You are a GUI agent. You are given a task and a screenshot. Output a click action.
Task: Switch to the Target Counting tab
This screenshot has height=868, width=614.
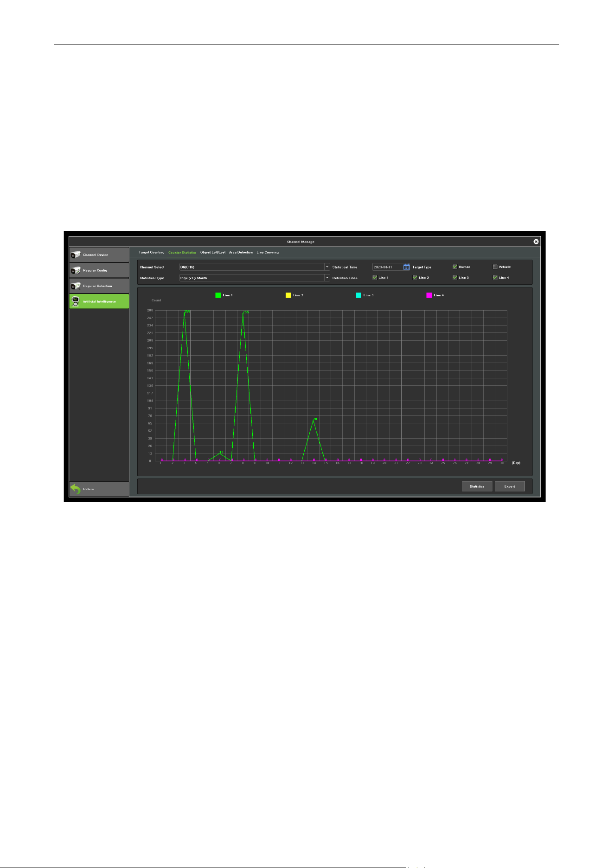coord(152,252)
